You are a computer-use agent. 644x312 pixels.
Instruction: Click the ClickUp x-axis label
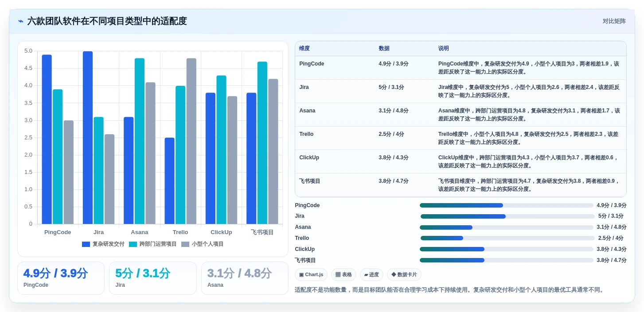point(221,232)
